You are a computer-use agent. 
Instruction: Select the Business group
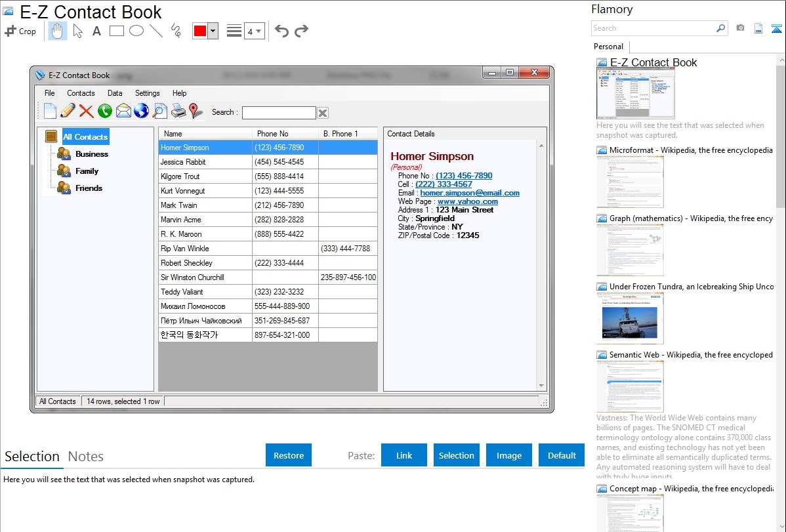tap(92, 154)
